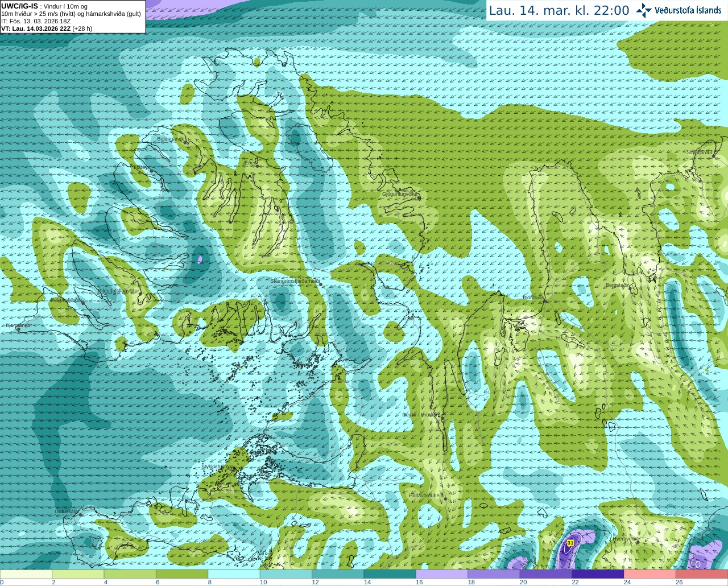Select the 8–10 m/s light cyan legend swatch
The height and width of the screenshot is (586, 728).
(234, 574)
